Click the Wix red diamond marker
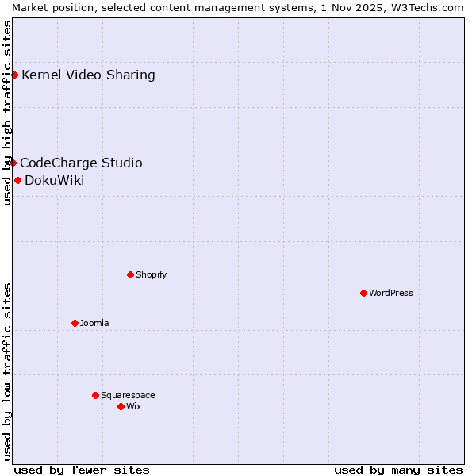Screen dimensions: 476x476 (x=121, y=406)
